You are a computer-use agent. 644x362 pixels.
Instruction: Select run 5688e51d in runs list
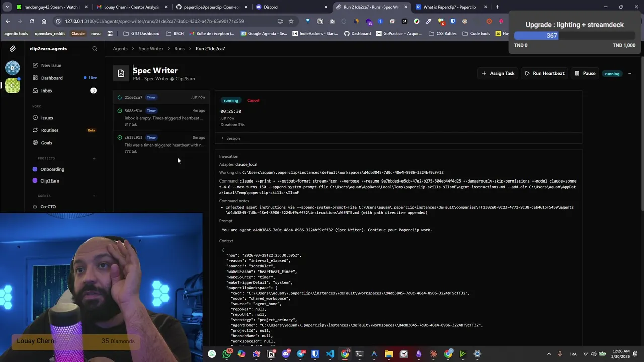coord(161,117)
